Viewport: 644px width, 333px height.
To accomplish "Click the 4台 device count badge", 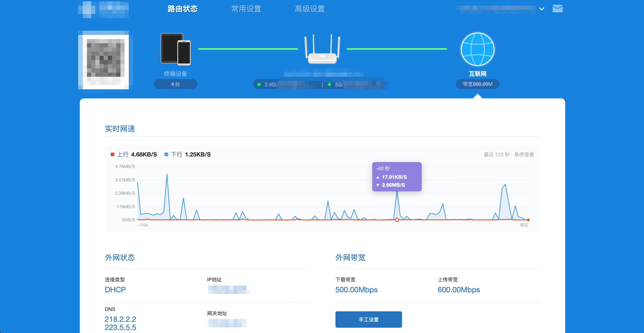I will click(x=176, y=84).
